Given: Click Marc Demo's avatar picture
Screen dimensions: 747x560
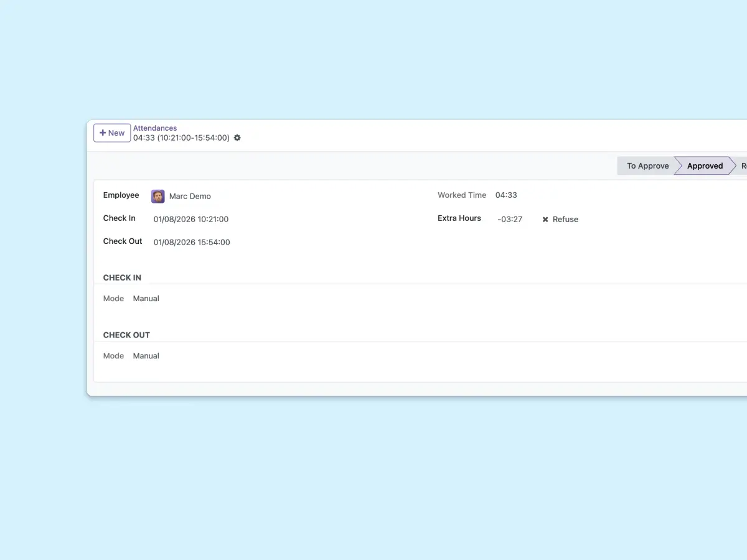Looking at the screenshot, I should (158, 197).
